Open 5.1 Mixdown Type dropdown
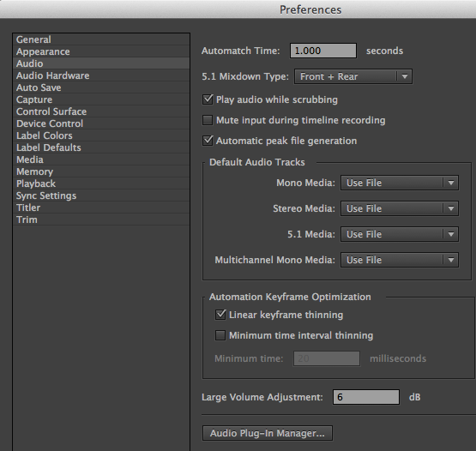 (x=353, y=76)
